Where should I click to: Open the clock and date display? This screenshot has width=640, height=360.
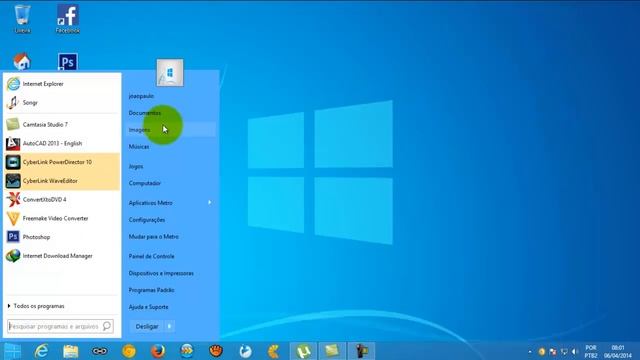[x=618, y=351]
